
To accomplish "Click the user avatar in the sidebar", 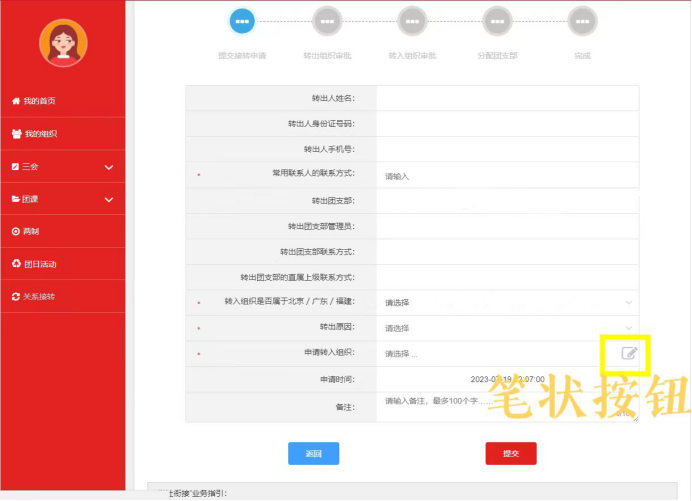I will click(x=63, y=44).
